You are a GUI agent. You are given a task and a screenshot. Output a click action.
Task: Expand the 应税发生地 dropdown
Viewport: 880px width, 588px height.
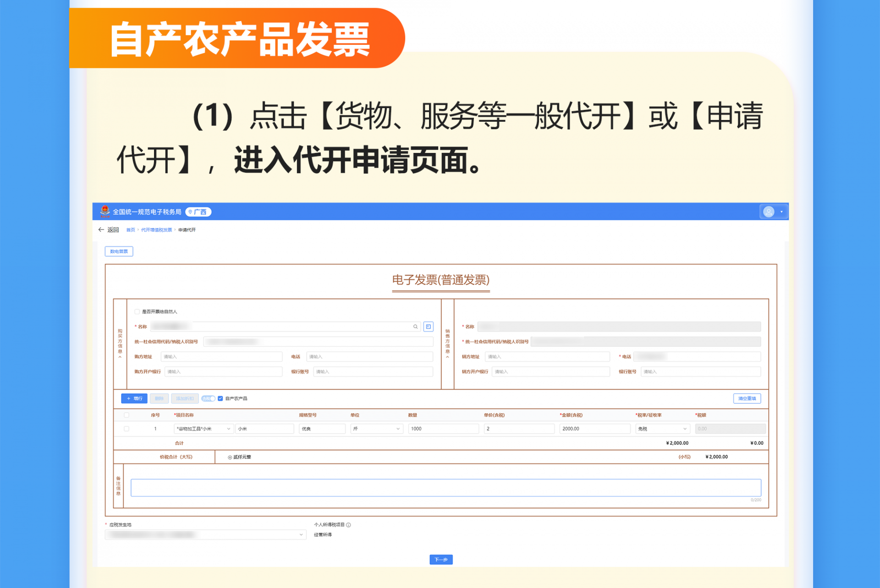coord(205,534)
